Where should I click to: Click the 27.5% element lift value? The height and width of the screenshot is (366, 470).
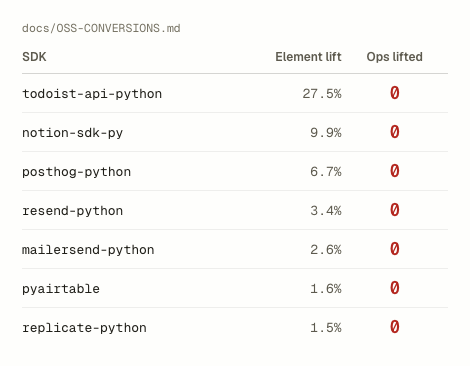[x=322, y=94]
